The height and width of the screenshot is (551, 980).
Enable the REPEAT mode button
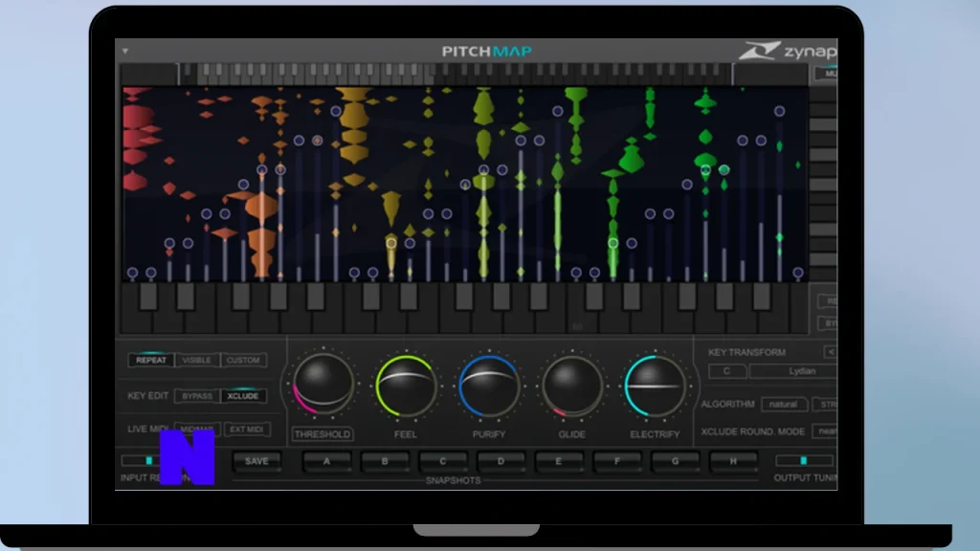tap(151, 360)
